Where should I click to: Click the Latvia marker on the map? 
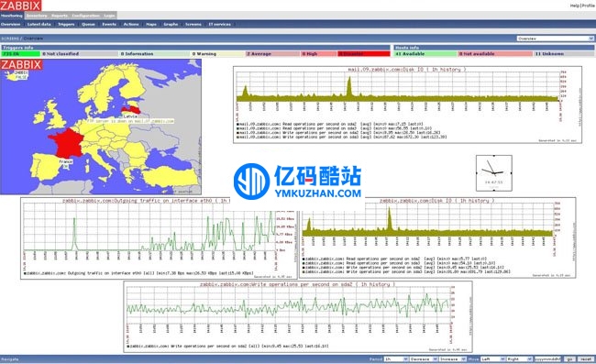click(x=129, y=115)
